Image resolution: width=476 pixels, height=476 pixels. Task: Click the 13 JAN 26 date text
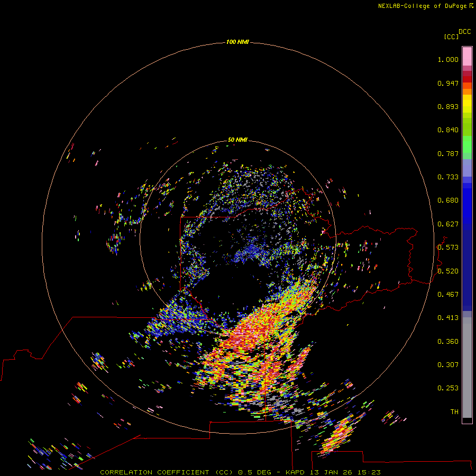tap(330, 472)
